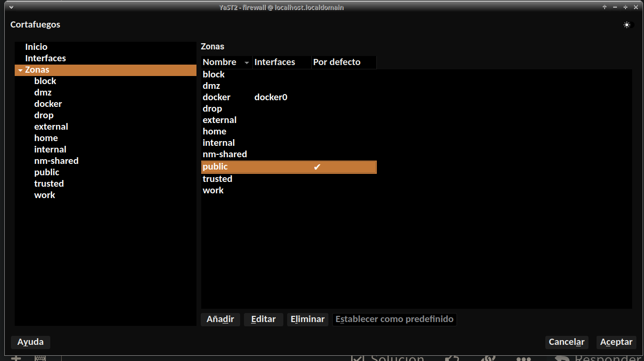644x361 pixels.
Task: Click the Nombre column sort arrow
Action: [x=246, y=63]
